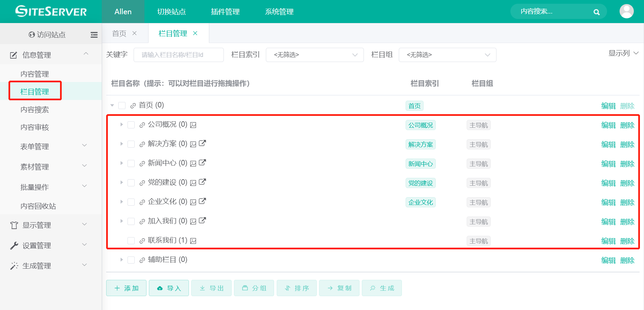Switch to the 首页 tab
Image resolution: width=644 pixels, height=310 pixels.
click(x=119, y=33)
